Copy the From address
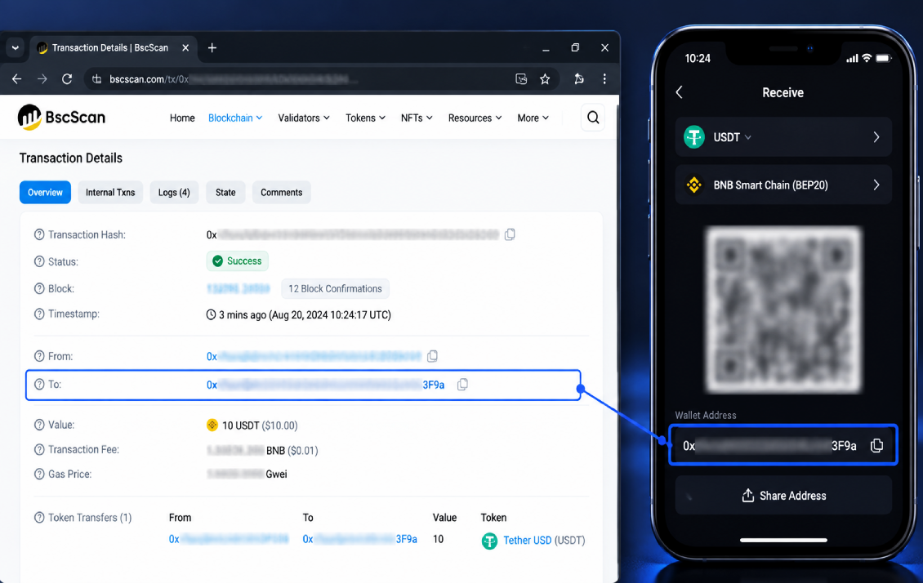 [433, 356]
